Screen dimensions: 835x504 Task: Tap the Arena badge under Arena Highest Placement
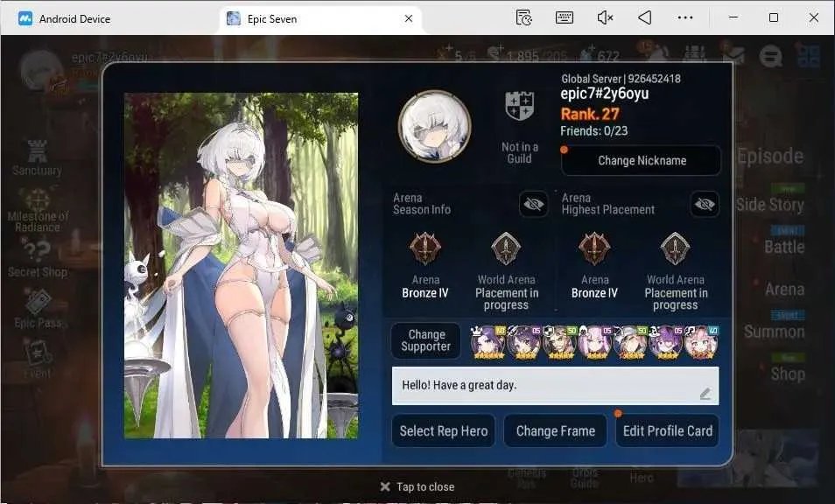594,248
